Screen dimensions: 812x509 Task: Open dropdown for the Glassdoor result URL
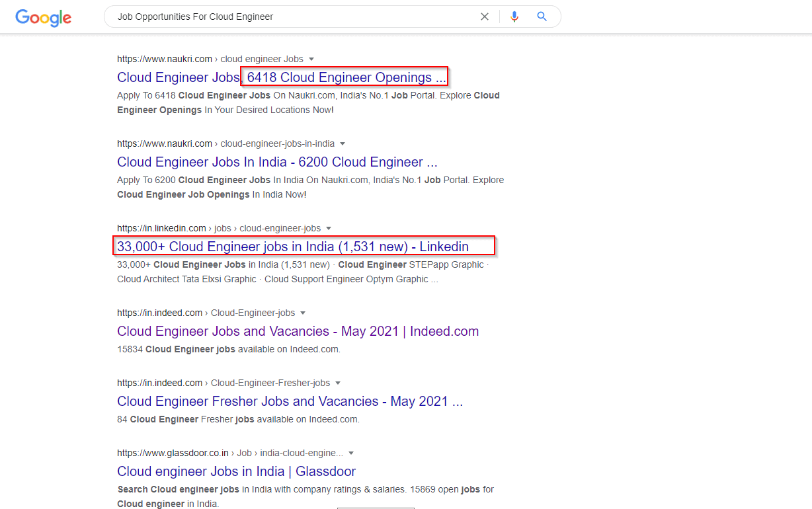[x=351, y=453]
